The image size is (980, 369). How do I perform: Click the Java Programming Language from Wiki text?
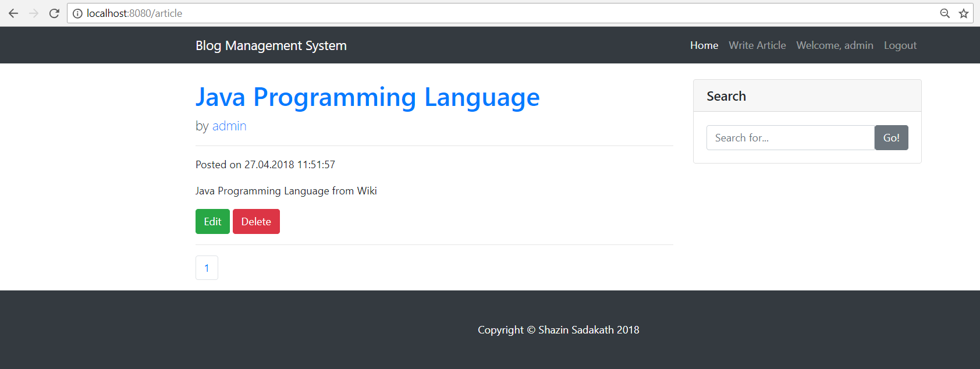[286, 191]
